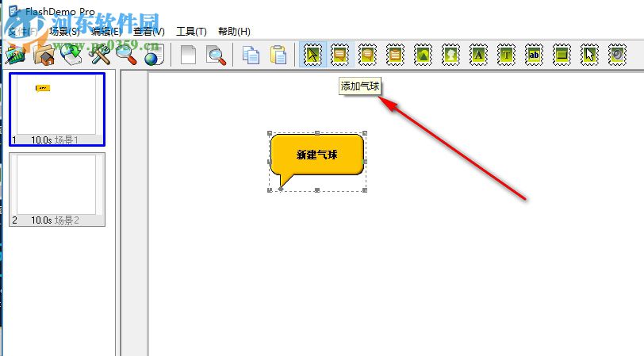Click the add balloon stamp tool
The width and height of the screenshot is (644, 356).
[339, 54]
